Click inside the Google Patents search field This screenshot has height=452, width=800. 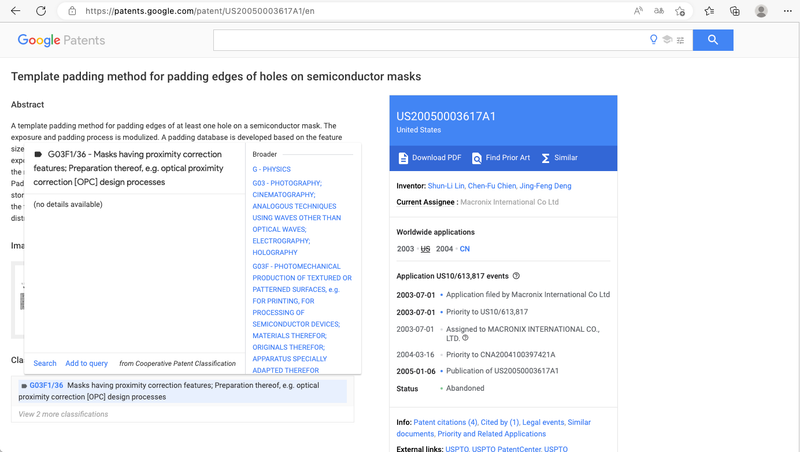point(430,40)
